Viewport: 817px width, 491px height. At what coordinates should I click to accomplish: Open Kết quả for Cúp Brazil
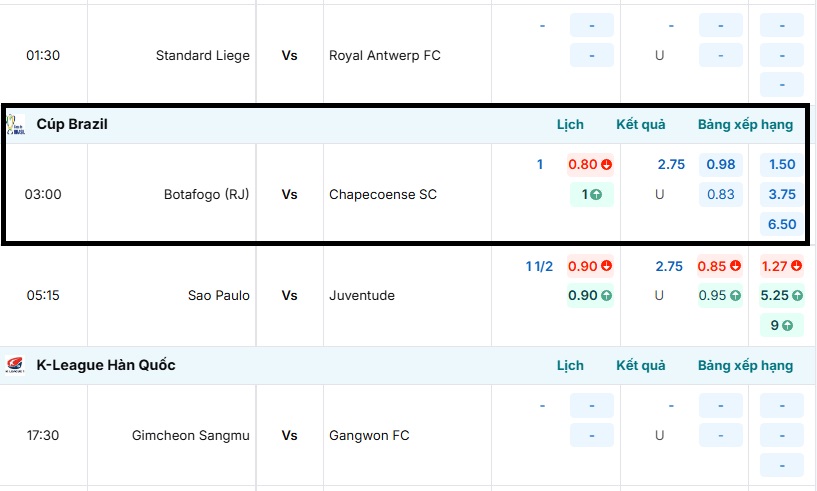tap(641, 125)
